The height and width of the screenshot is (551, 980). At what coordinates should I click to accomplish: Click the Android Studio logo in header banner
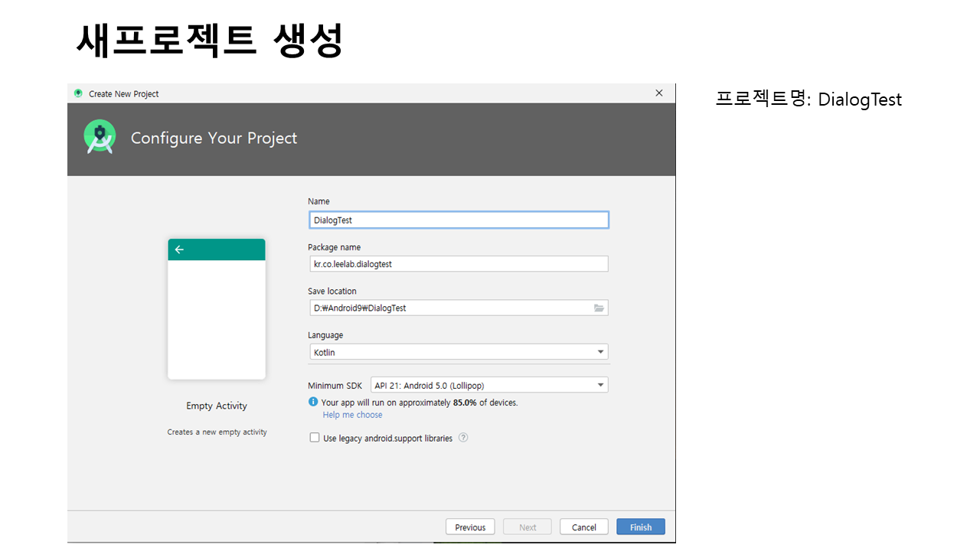(x=100, y=137)
